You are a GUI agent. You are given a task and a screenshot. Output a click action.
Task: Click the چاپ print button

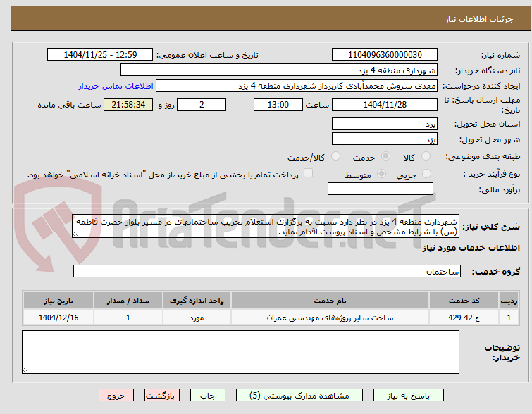208,396
